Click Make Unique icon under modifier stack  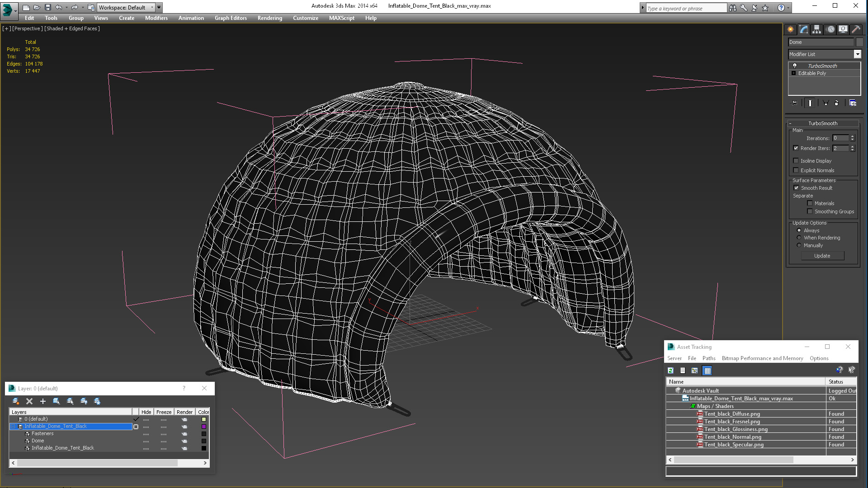tap(826, 103)
